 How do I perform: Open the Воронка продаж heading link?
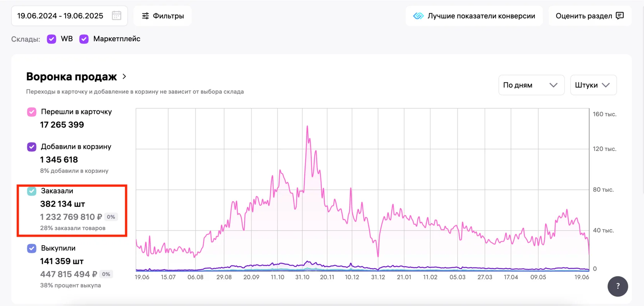71,77
